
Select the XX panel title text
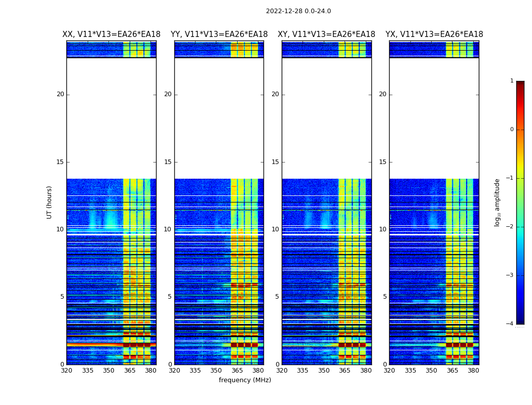(x=111, y=34)
